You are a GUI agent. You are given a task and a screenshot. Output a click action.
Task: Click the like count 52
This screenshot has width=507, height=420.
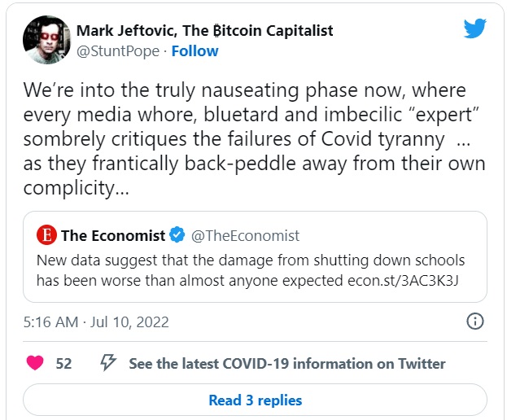[x=63, y=364]
